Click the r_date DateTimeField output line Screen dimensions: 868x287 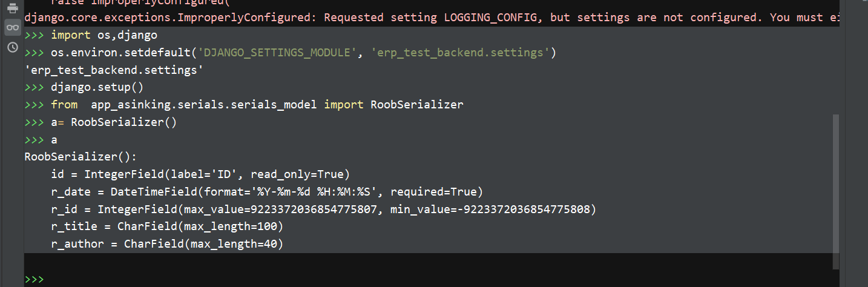(266, 192)
